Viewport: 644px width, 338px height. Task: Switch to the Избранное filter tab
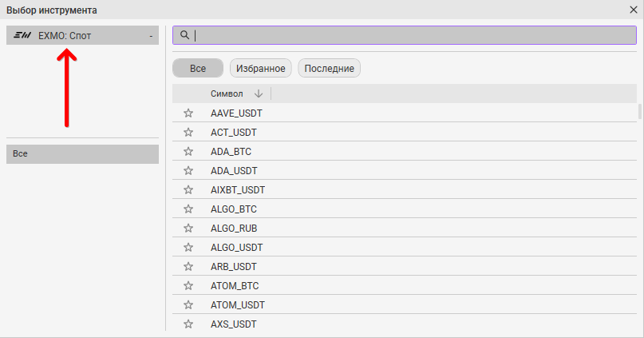click(261, 69)
